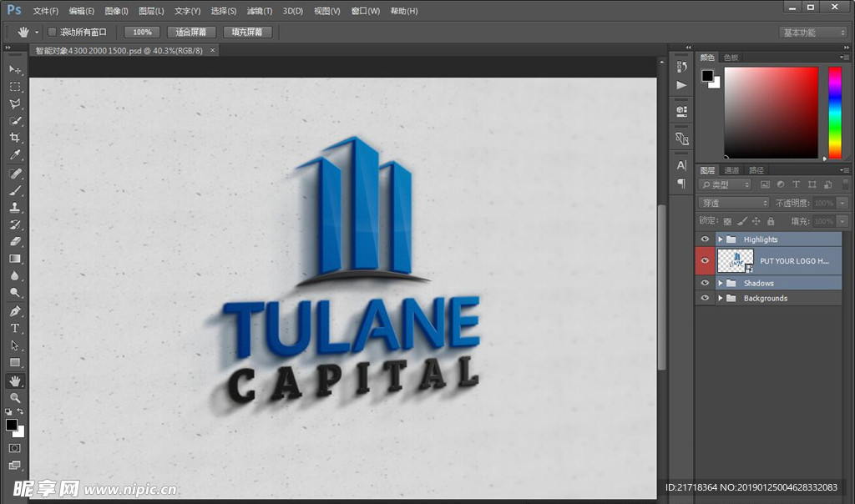855x504 pixels.
Task: Select the Rectangle shape tool
Action: click(x=15, y=362)
